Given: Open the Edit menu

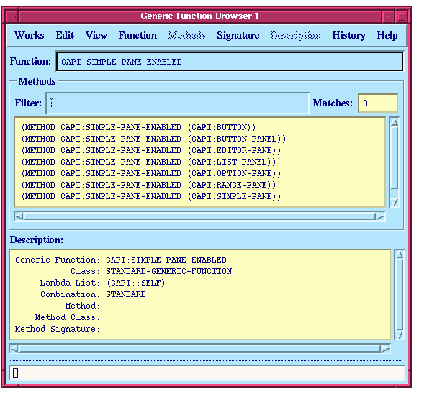Looking at the screenshot, I should [65, 35].
